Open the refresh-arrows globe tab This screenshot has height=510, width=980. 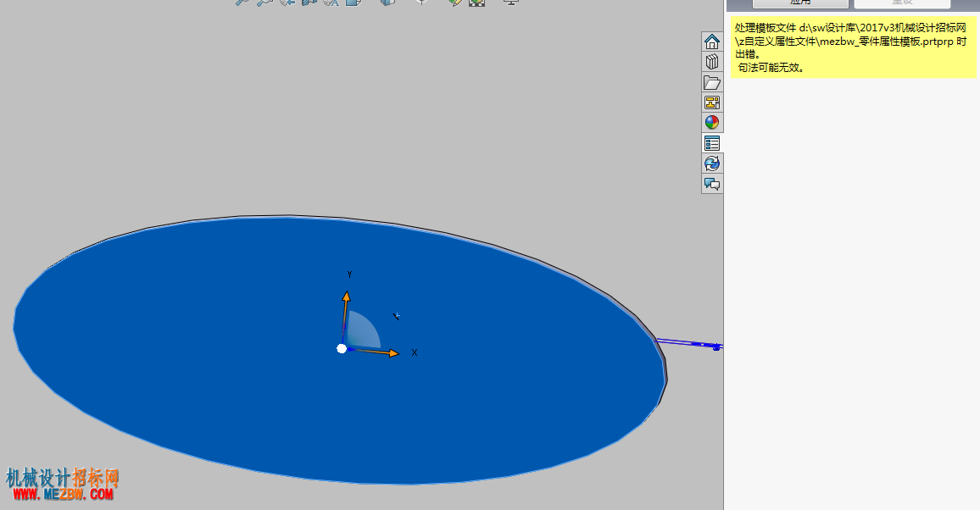pyautogui.click(x=712, y=164)
